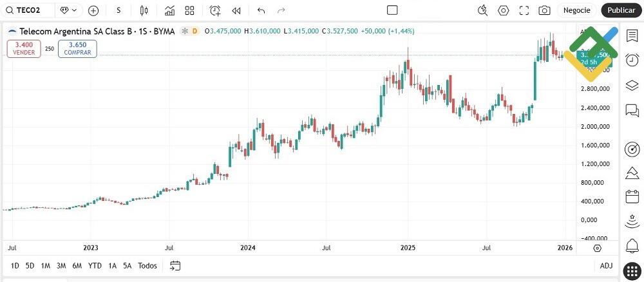
Task: Open the object tree layers icon
Action: [632, 85]
